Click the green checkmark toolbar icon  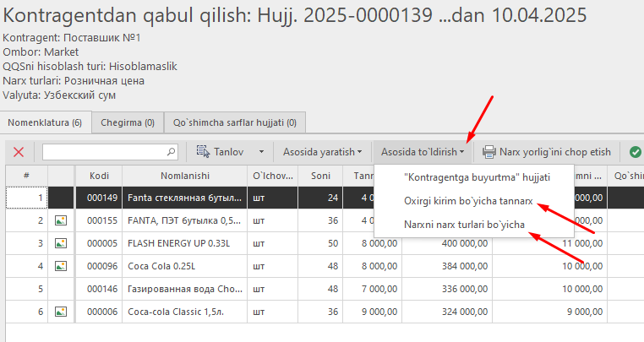point(635,152)
